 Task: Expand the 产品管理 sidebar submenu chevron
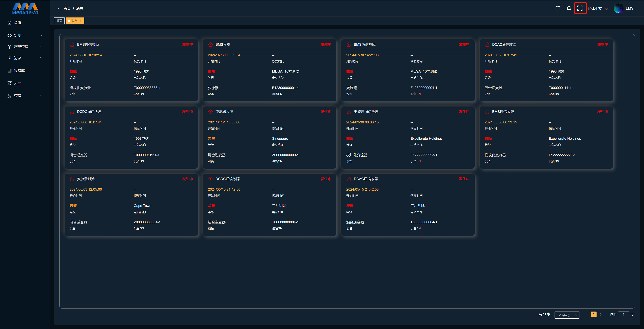(x=41, y=47)
